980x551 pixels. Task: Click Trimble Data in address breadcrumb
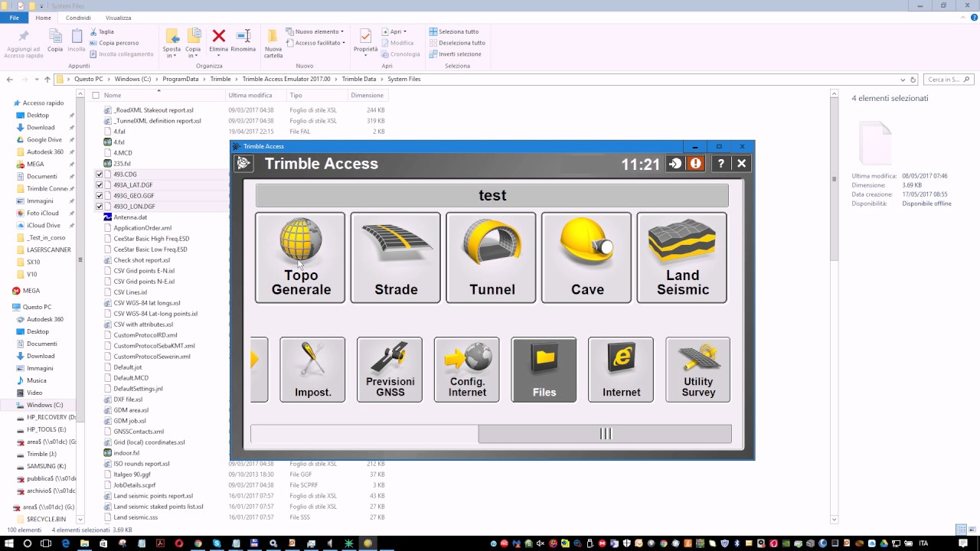(359, 80)
